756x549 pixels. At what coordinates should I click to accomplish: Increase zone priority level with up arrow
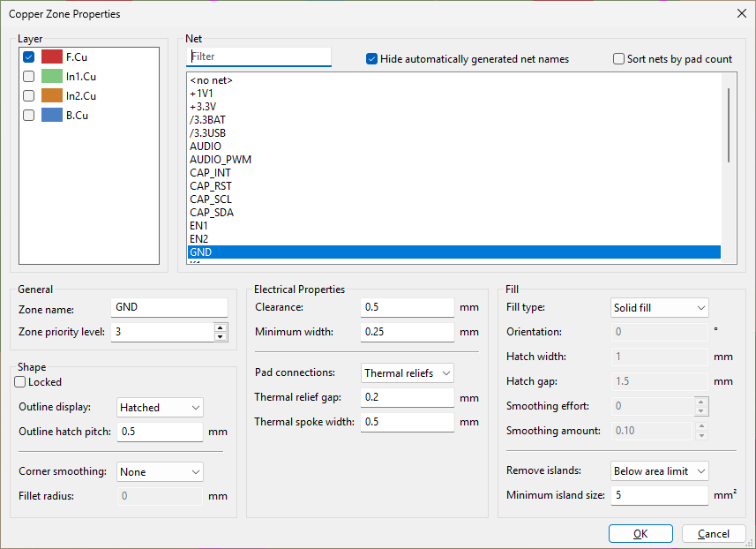point(221,327)
